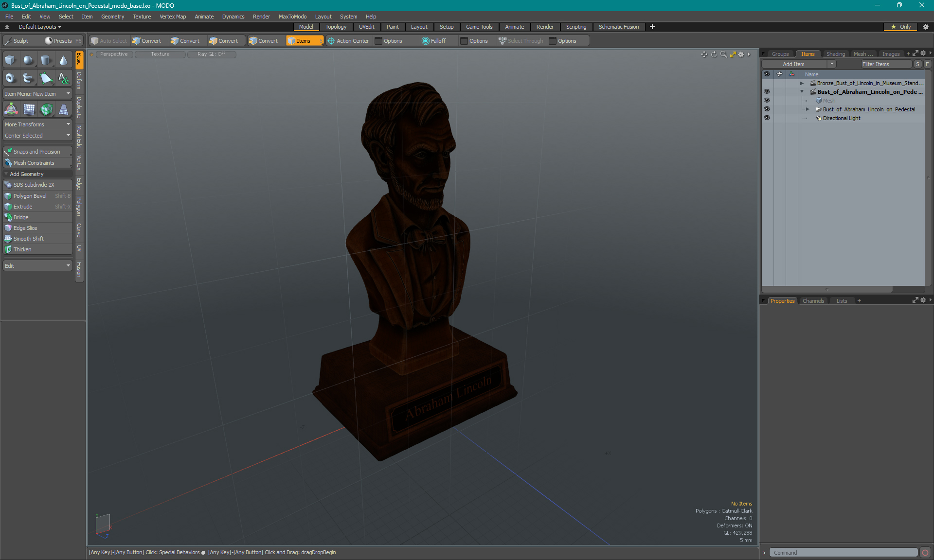Activate the Pen polygon drawing tool
This screenshot has width=934, height=560.
[46, 78]
